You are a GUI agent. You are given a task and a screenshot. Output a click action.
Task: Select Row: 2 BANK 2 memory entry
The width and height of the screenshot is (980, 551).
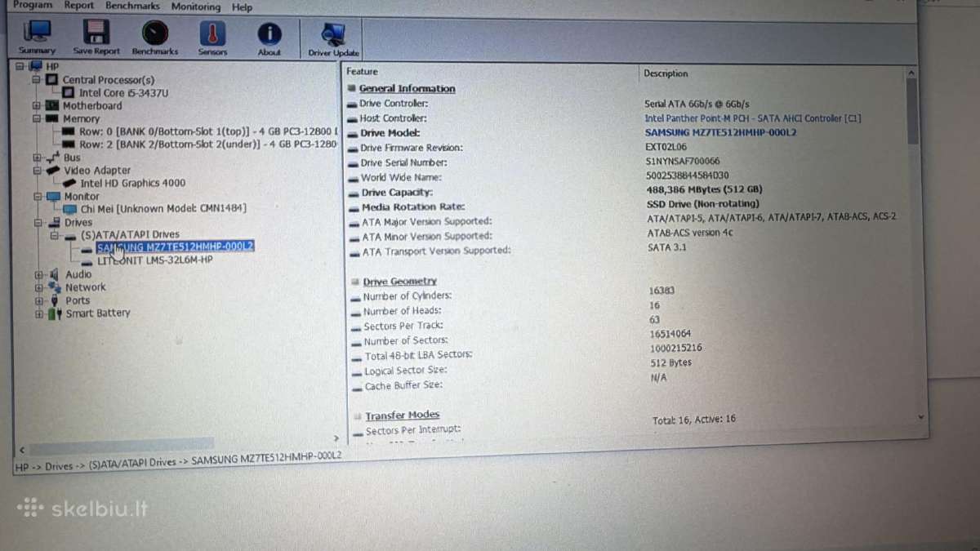pos(208,144)
